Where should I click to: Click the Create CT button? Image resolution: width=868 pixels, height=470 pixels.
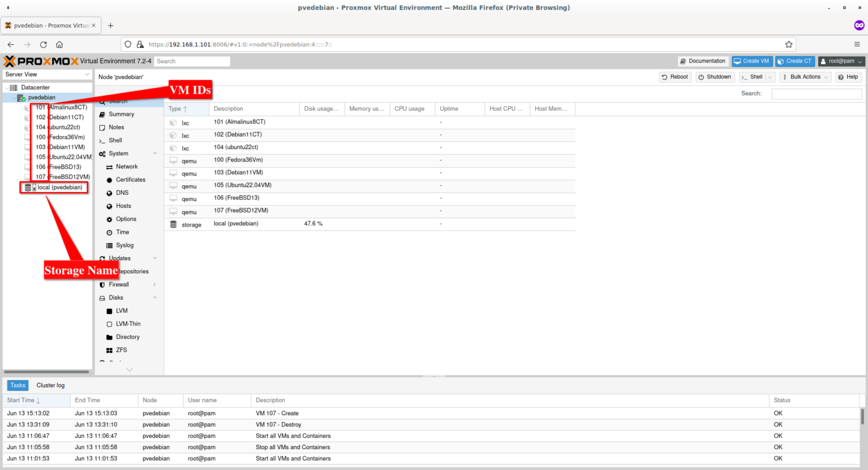click(795, 61)
